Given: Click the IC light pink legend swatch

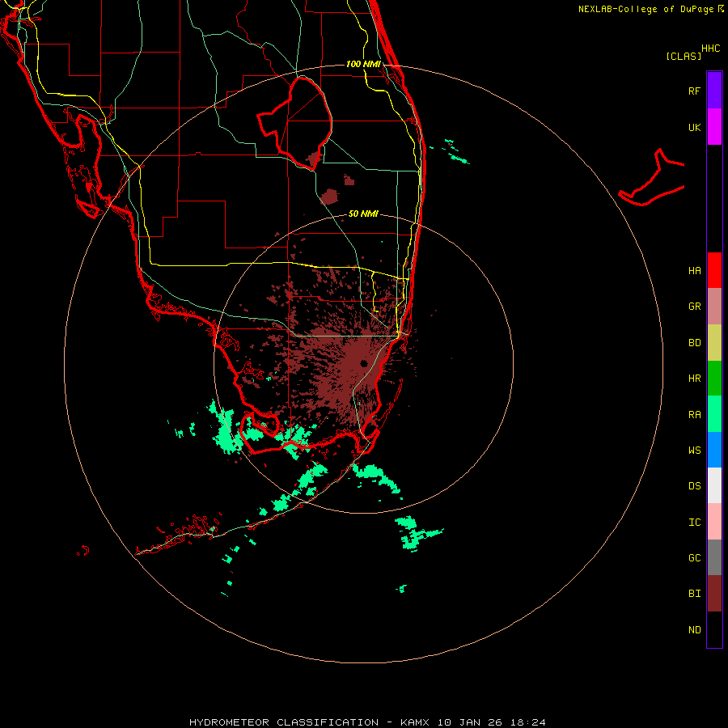Looking at the screenshot, I should [714, 522].
